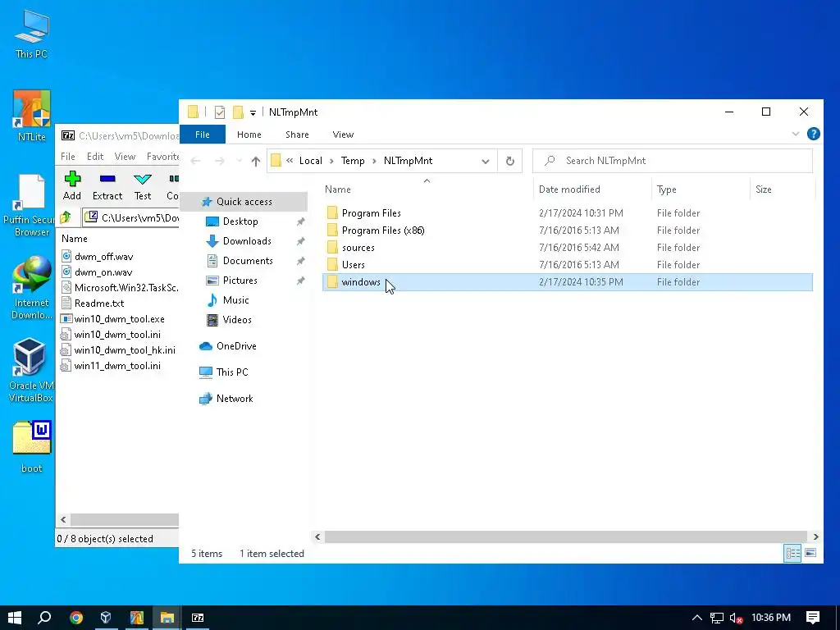Show hidden tray icons chevron

coord(696,618)
